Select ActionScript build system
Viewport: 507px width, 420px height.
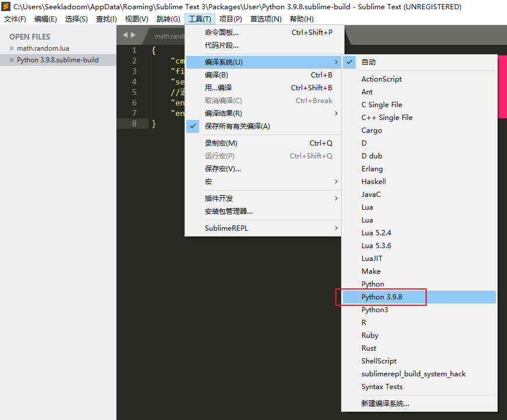point(419,79)
